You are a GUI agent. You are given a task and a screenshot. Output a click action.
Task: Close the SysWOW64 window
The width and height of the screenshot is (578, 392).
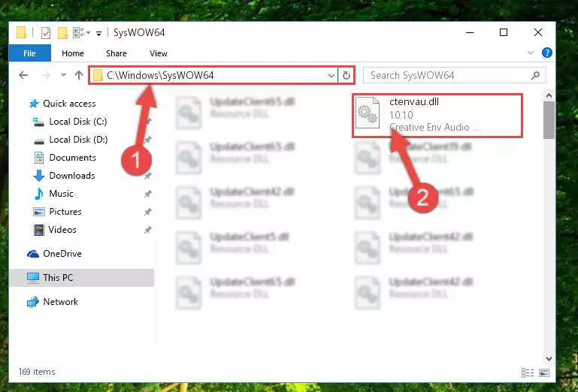tap(538, 32)
